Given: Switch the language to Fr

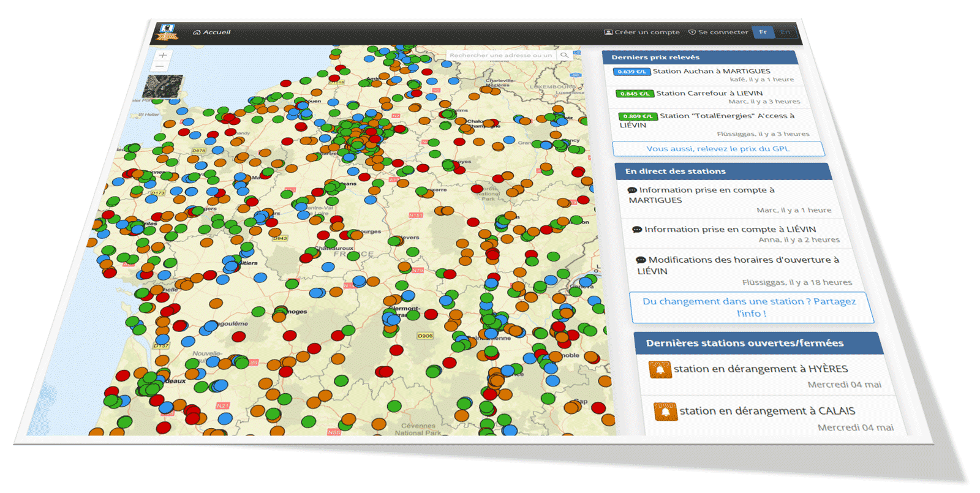Looking at the screenshot, I should tap(763, 32).
